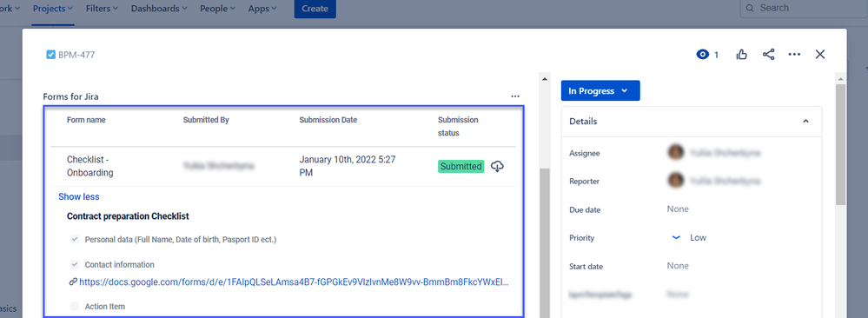
Task: Click the Show less link
Action: pos(79,196)
